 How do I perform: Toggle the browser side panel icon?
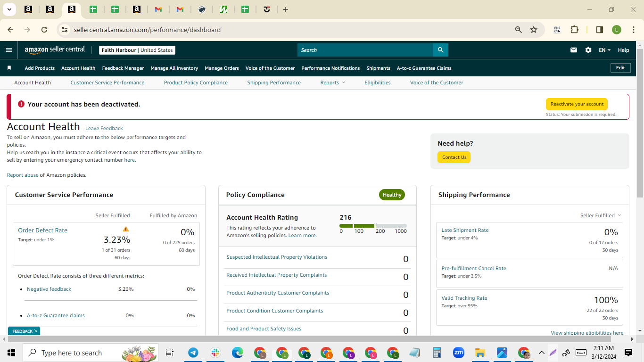(x=600, y=30)
